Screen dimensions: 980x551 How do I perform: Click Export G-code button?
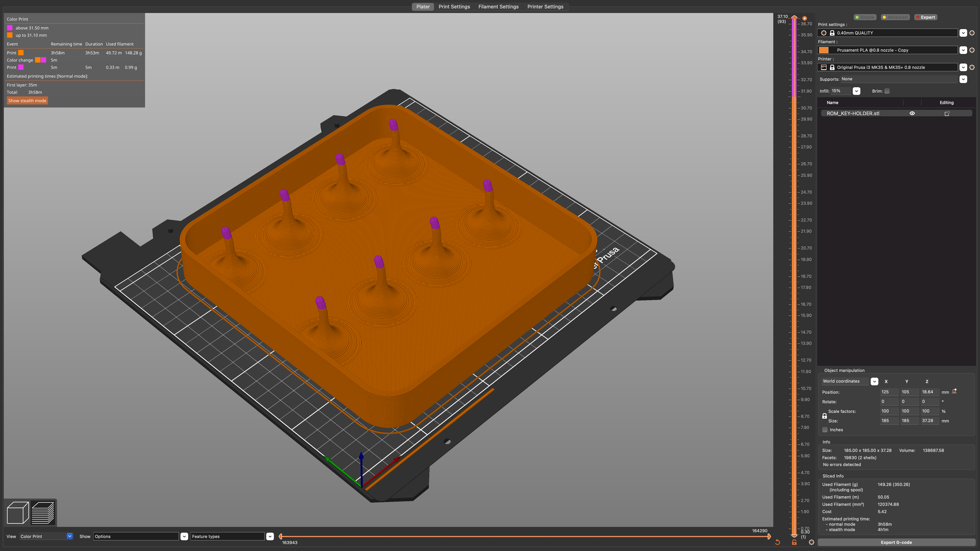tap(896, 542)
